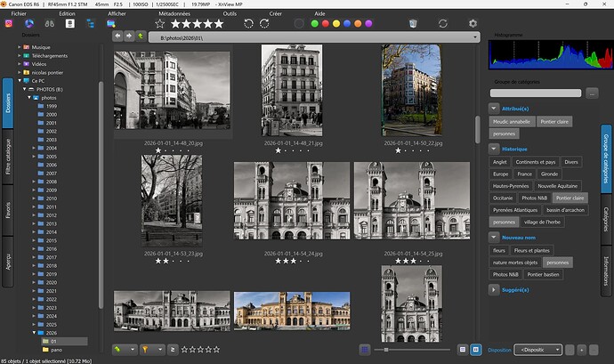Screen dimensions: 614x364
Task: Open the Disposition layout dropdown
Action: tap(538, 350)
